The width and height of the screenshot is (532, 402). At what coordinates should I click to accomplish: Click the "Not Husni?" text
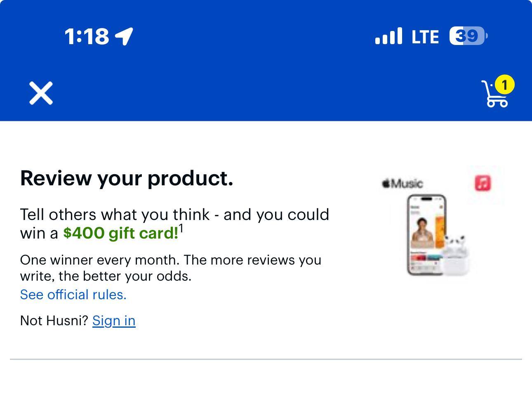(54, 321)
